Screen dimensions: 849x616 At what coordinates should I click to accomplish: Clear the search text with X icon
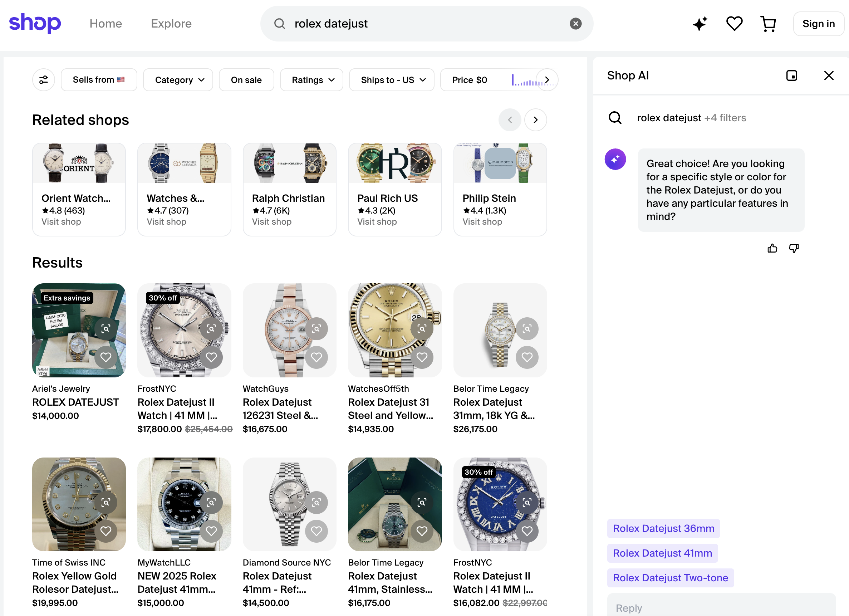[x=575, y=24]
